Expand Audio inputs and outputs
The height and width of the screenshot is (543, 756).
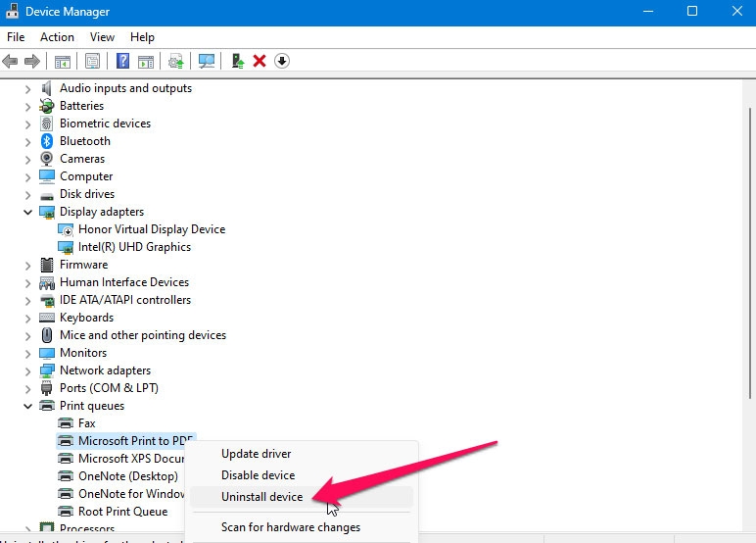tap(28, 89)
